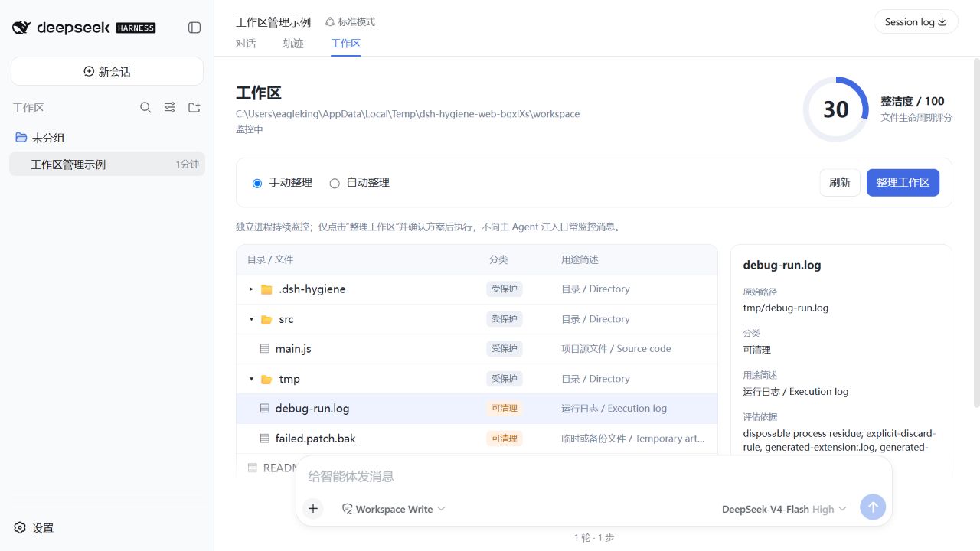
Task: Open the DeepSeek-V4-Flash model dropdown
Action: (785, 509)
